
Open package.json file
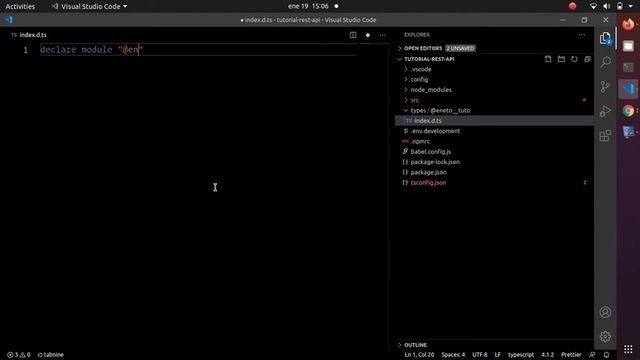click(x=428, y=172)
